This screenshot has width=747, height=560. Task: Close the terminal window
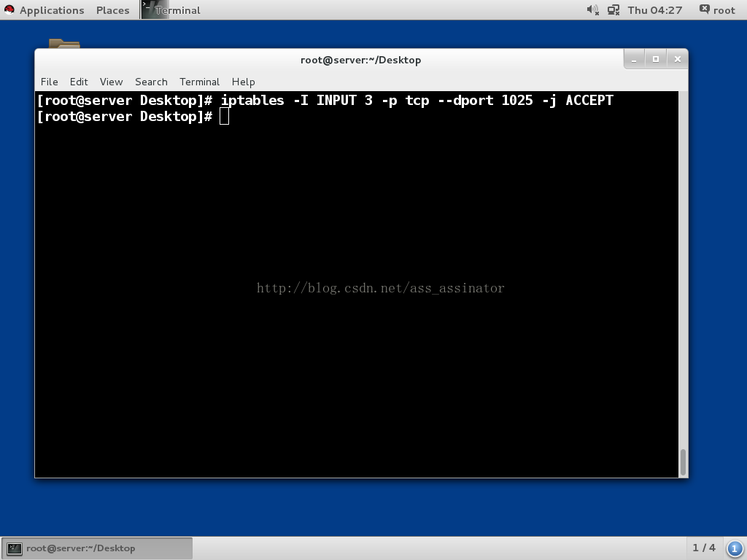[x=678, y=60]
